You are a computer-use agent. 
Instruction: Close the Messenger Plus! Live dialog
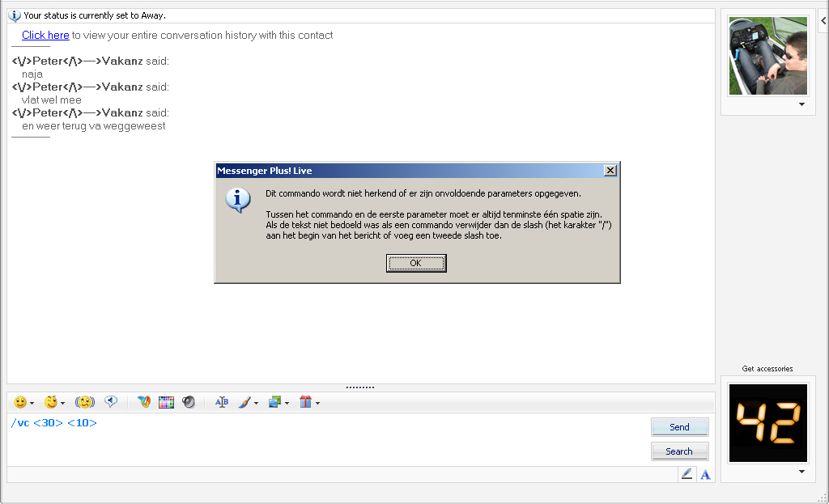[610, 170]
